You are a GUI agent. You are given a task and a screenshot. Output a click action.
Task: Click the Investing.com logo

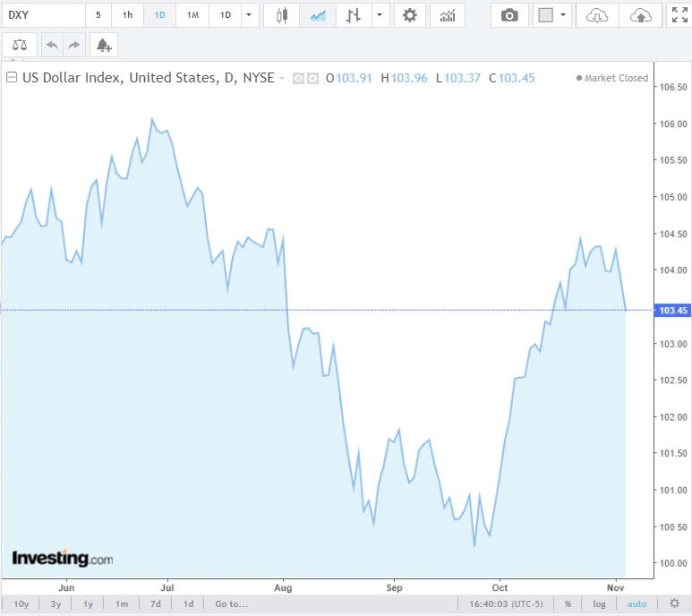[63, 558]
